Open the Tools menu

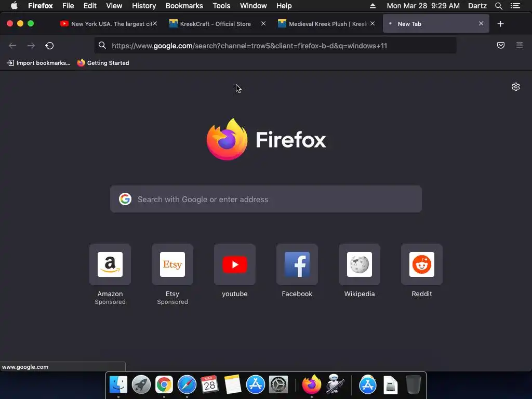pyautogui.click(x=221, y=6)
